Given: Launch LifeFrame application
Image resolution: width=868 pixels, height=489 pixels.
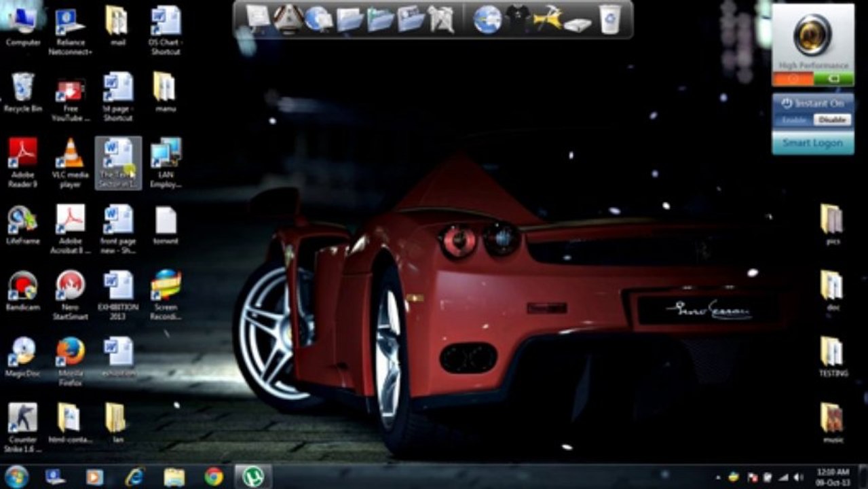Looking at the screenshot, I should [23, 225].
